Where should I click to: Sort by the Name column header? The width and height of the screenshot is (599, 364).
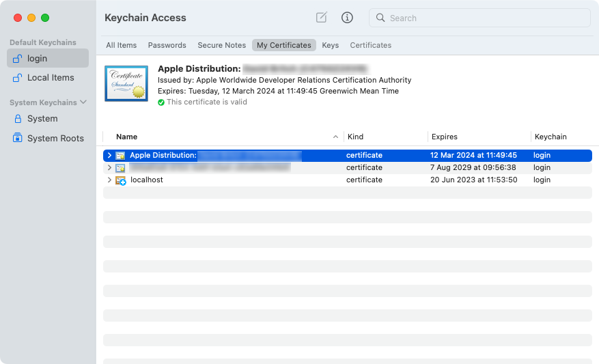[126, 137]
